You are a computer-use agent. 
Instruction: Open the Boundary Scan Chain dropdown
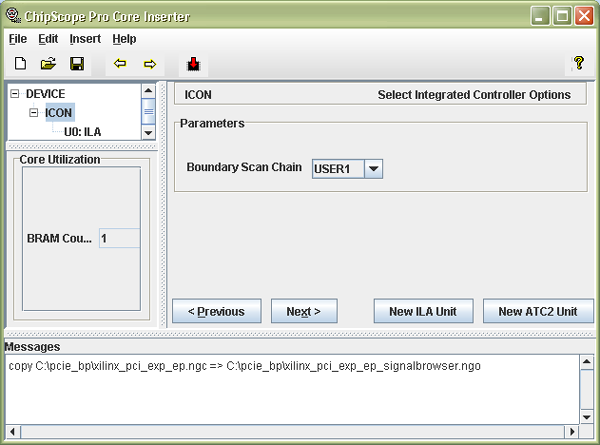[x=373, y=168]
